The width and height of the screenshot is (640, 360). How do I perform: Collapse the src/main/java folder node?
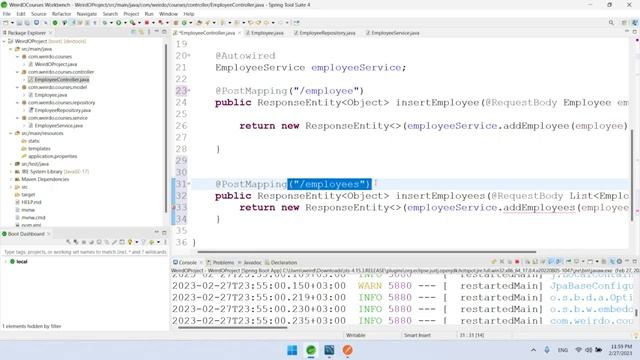(x=11, y=49)
